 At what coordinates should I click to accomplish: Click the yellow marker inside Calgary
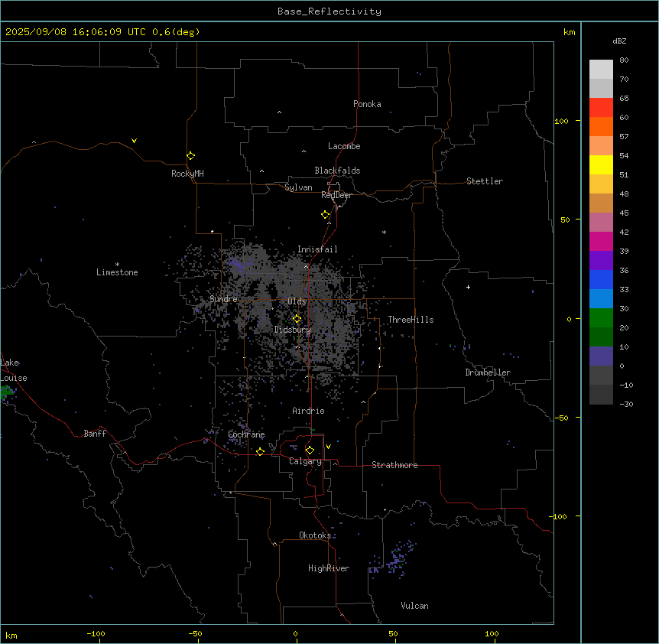[x=310, y=450]
